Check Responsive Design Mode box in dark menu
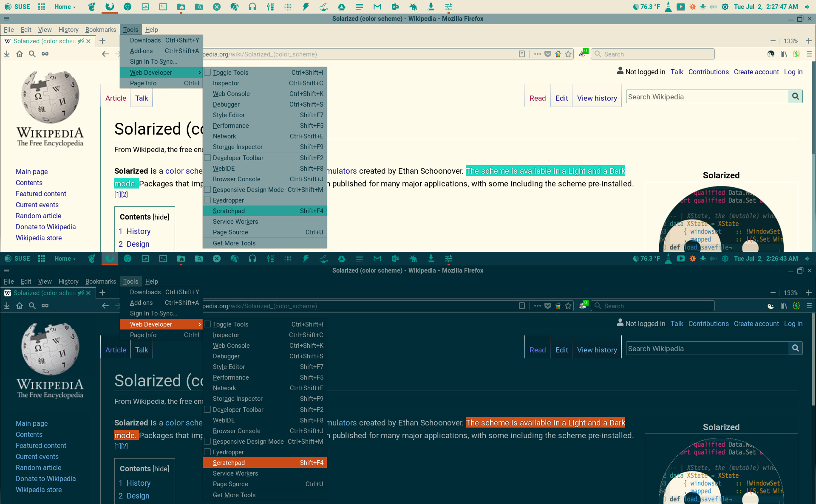 tap(207, 441)
